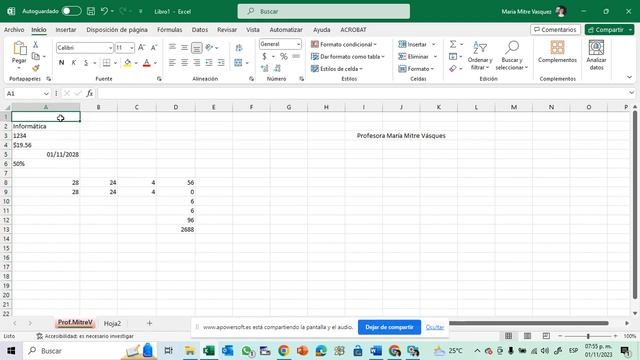The width and height of the screenshot is (640, 360).
Task: Click the horizontal scrollbar
Action: coord(529,323)
